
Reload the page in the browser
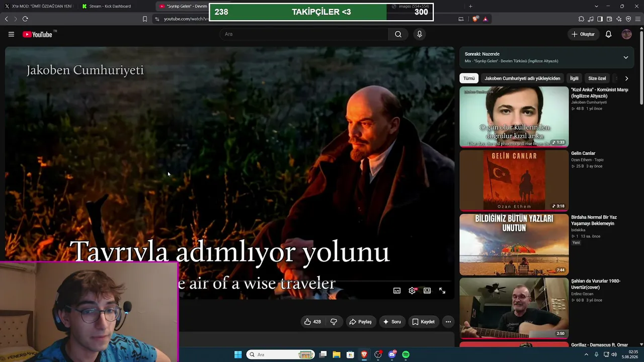[x=25, y=19]
